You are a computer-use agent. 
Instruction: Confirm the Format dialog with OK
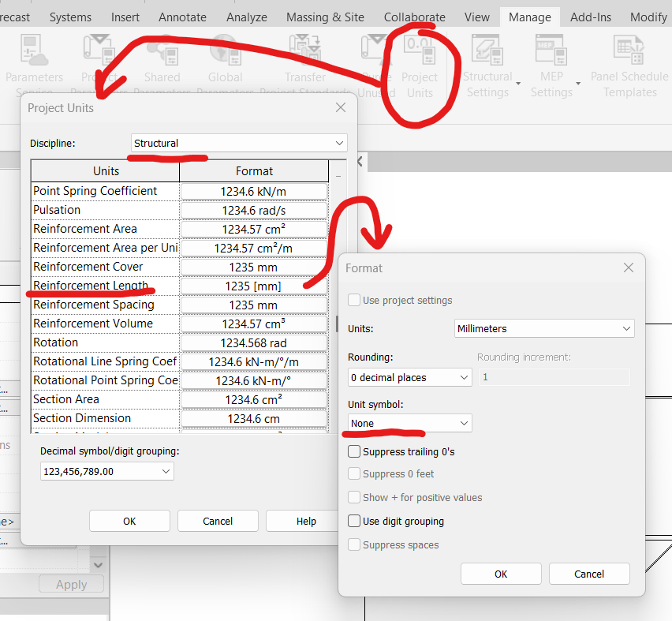(x=501, y=574)
